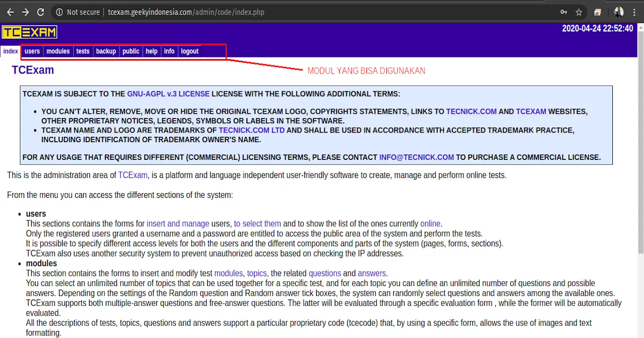Open the public menu
The width and height of the screenshot is (644, 338).
point(131,52)
